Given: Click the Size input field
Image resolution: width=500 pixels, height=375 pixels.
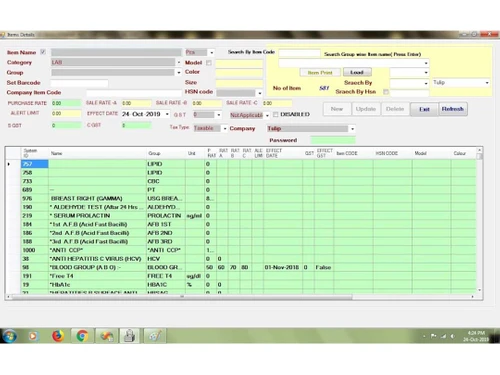Looking at the screenshot, I should click(x=239, y=83).
